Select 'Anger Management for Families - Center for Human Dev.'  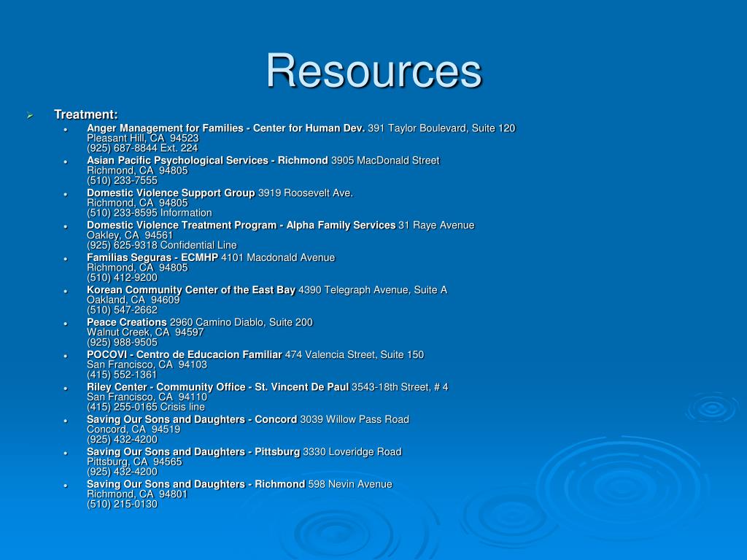226,128
